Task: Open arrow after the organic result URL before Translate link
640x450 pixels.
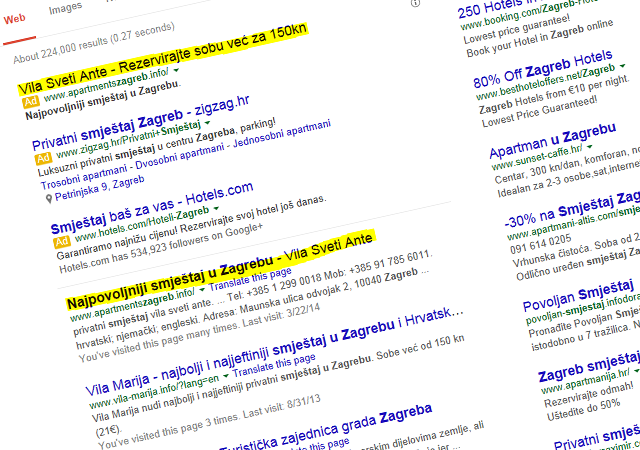Action: 202,290
